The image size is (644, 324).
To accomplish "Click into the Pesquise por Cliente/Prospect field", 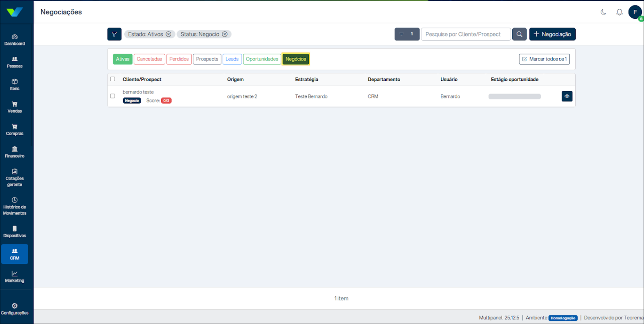I will 465,34.
